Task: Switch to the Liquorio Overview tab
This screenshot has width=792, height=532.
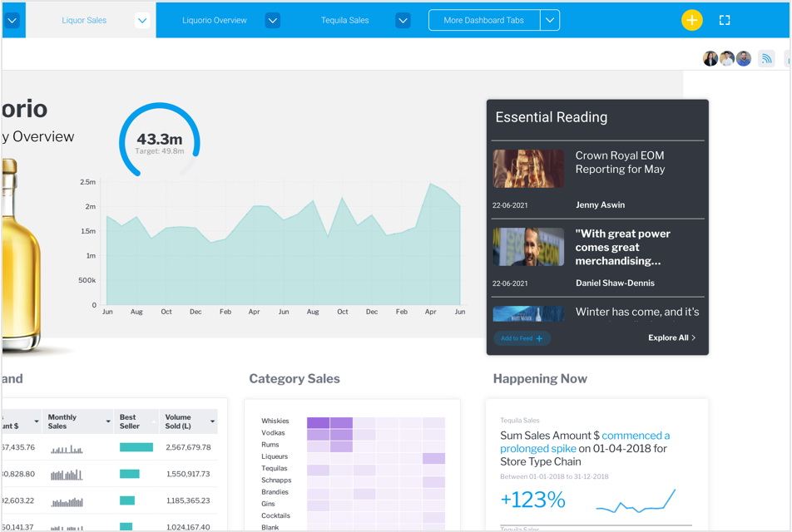Action: [215, 21]
